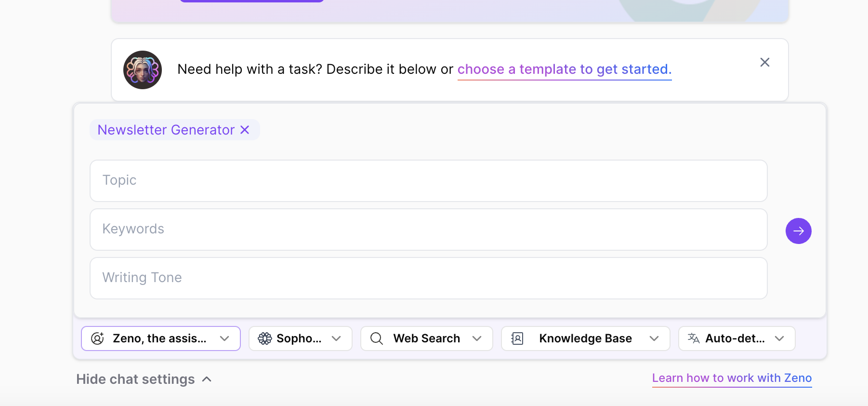Click the Knowledge Base book icon

click(x=517, y=338)
